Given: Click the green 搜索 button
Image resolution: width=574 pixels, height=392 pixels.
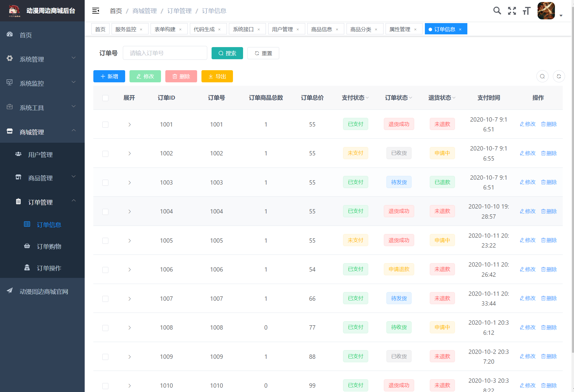Looking at the screenshot, I should click(227, 53).
